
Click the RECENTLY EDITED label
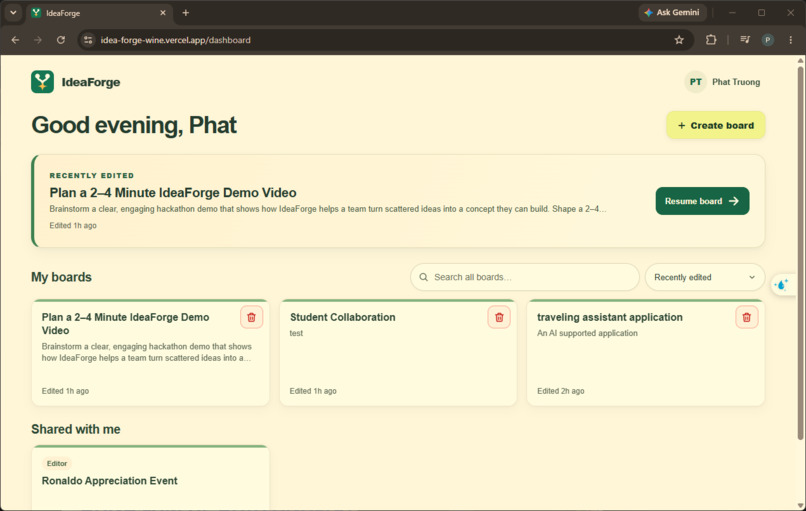pyautogui.click(x=91, y=176)
